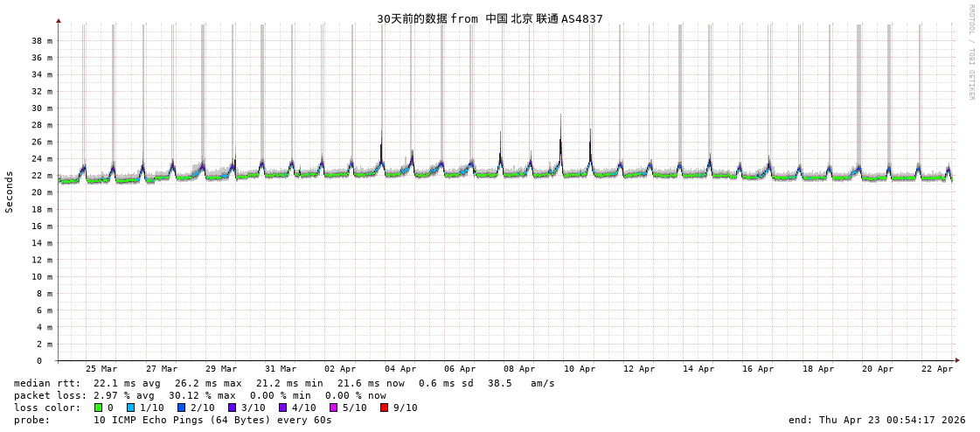Click the '16 Apr' x-axis label

758,370
